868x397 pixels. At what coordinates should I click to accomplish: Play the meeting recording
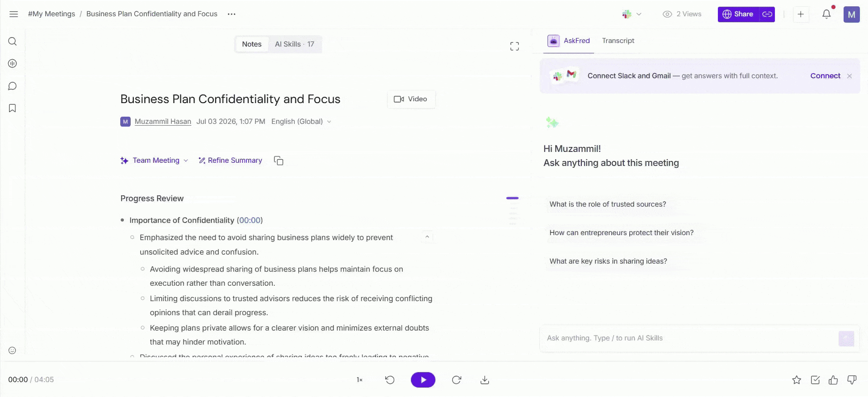[423, 380]
